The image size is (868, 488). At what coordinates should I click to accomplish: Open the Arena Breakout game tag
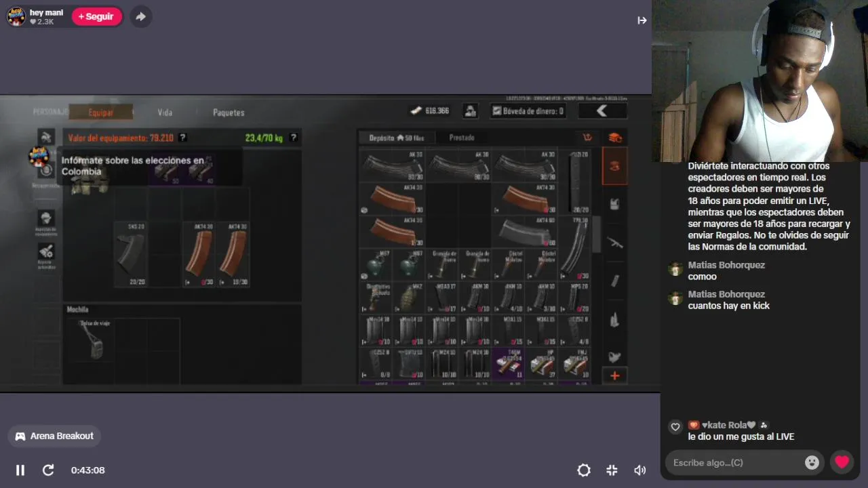54,436
